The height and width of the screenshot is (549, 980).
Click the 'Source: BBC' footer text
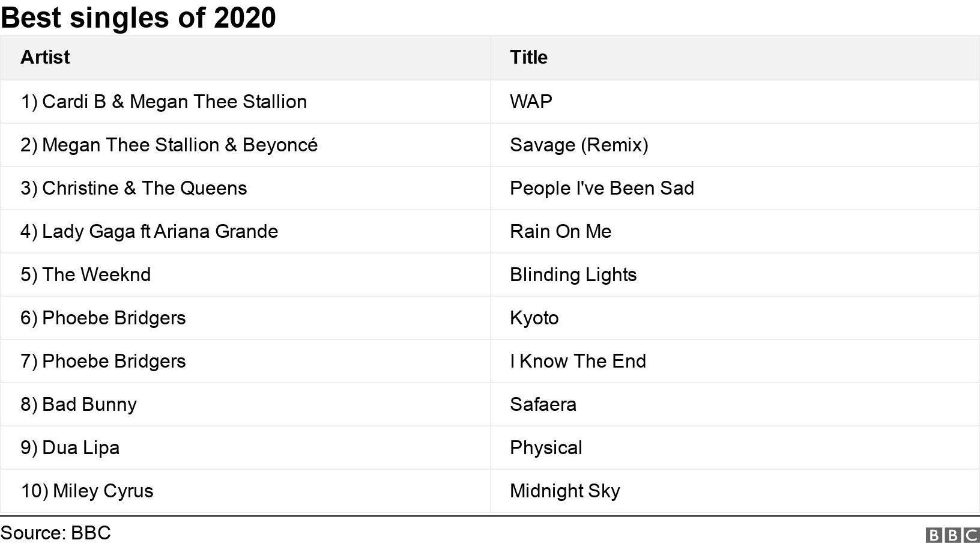coord(56,533)
